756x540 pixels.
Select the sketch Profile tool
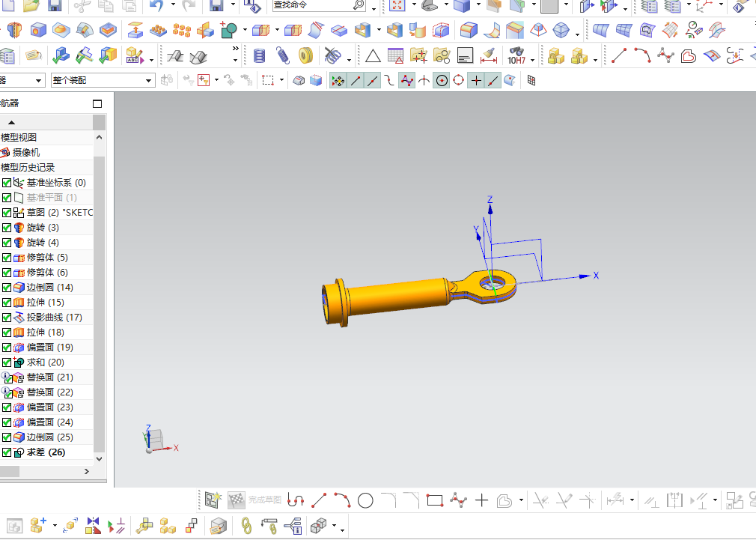[x=296, y=500]
